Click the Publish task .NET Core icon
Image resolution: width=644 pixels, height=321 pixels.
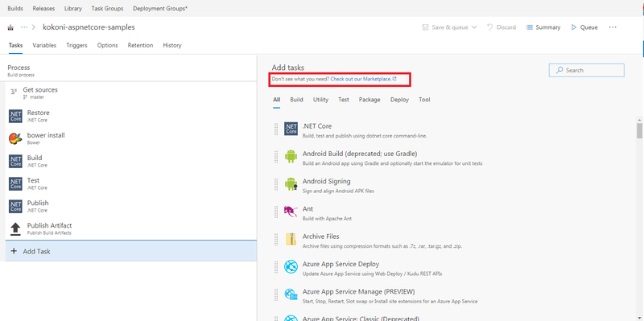click(15, 207)
